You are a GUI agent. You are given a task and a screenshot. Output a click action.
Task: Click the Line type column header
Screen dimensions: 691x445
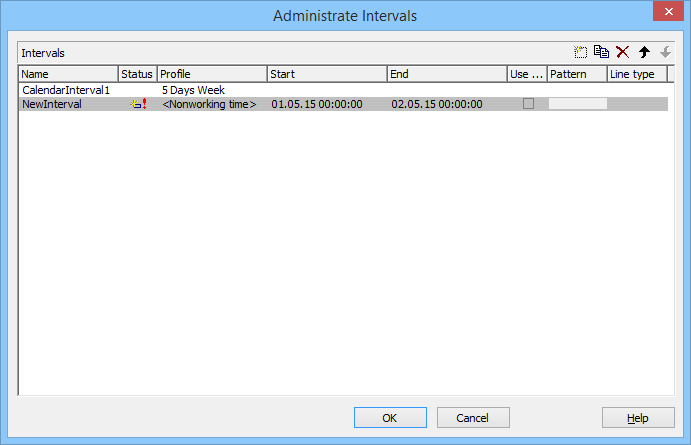click(637, 74)
